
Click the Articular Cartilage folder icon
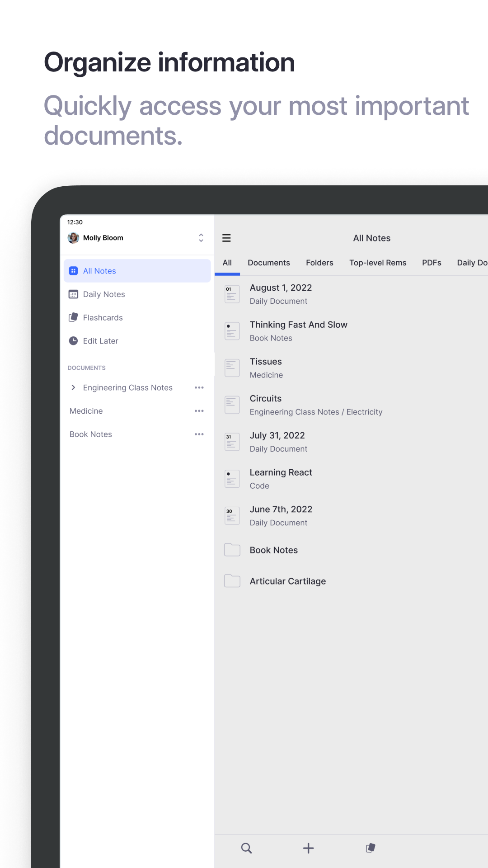(232, 581)
